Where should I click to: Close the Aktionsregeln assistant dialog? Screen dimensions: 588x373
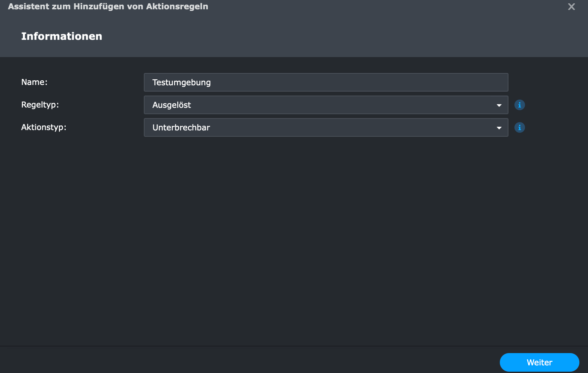pos(571,7)
